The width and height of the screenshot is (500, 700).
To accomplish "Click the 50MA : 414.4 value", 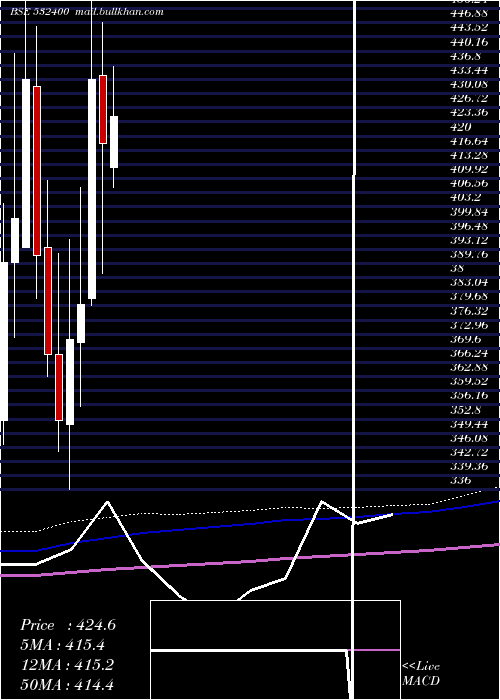I will [x=67, y=684].
